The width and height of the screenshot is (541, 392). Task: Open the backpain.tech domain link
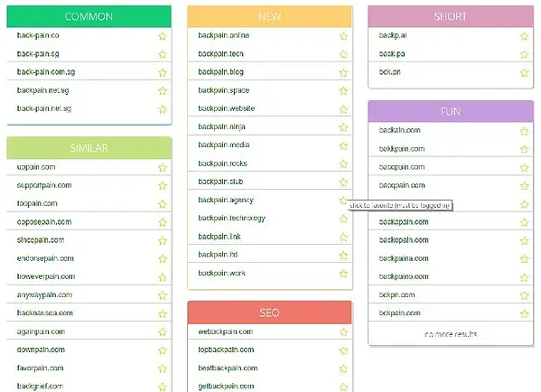tap(220, 54)
